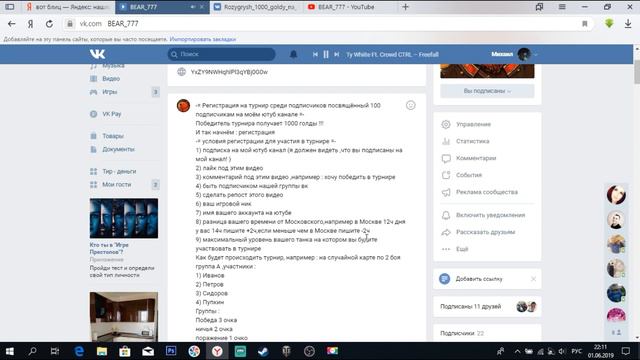Open the first friend avatar in chat sidebar

click(616, 195)
